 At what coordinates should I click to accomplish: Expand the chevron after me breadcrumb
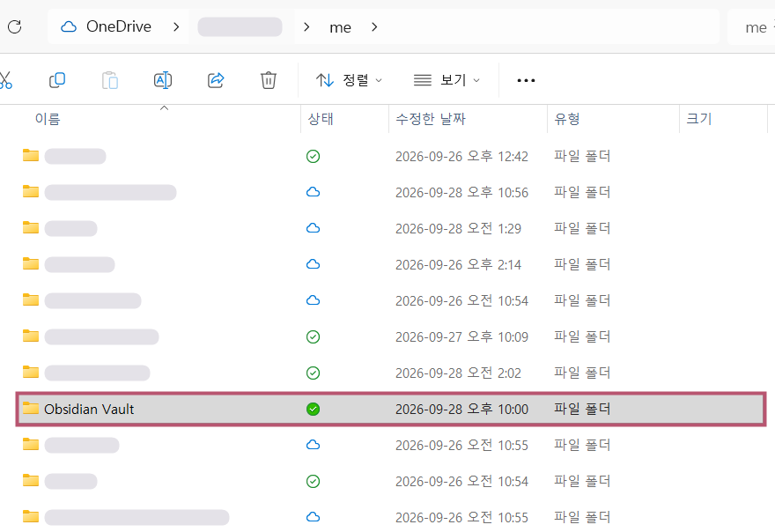374,26
